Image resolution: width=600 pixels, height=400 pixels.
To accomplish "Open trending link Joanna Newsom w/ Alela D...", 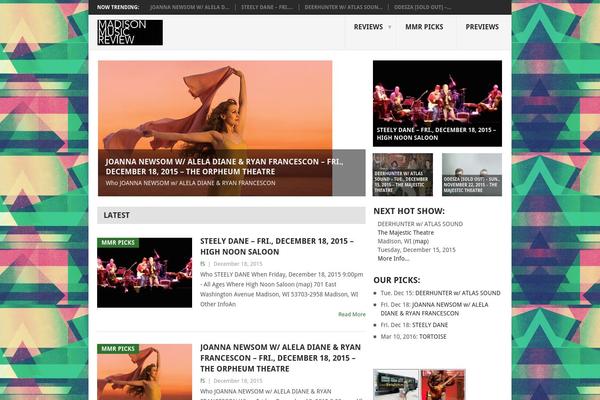I will 190,7.
